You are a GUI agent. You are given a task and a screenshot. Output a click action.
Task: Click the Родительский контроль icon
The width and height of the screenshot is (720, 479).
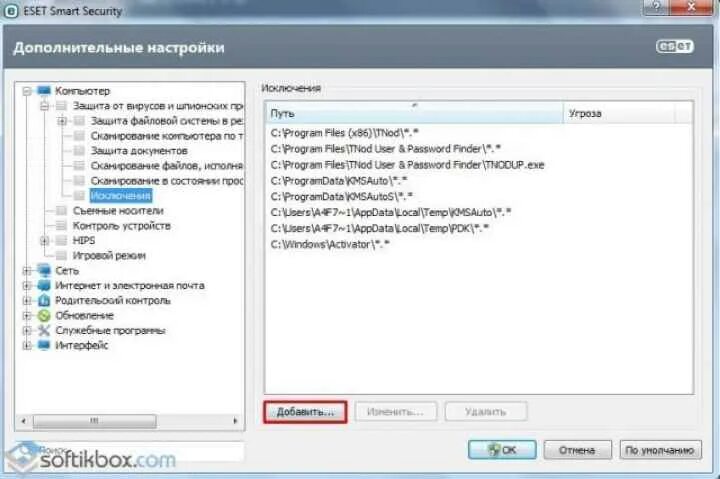44,300
